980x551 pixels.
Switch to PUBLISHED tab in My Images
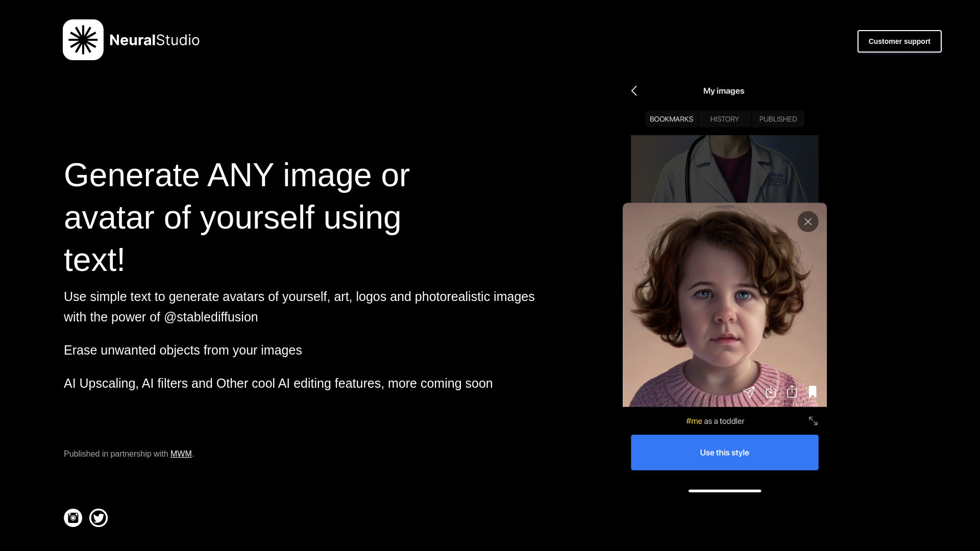(x=778, y=119)
